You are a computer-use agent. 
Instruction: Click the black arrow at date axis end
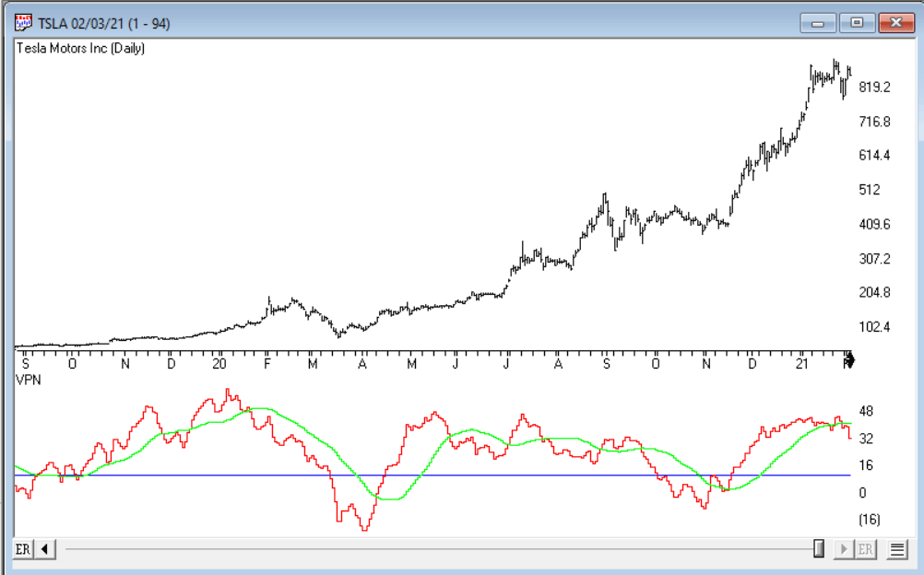[849, 360]
